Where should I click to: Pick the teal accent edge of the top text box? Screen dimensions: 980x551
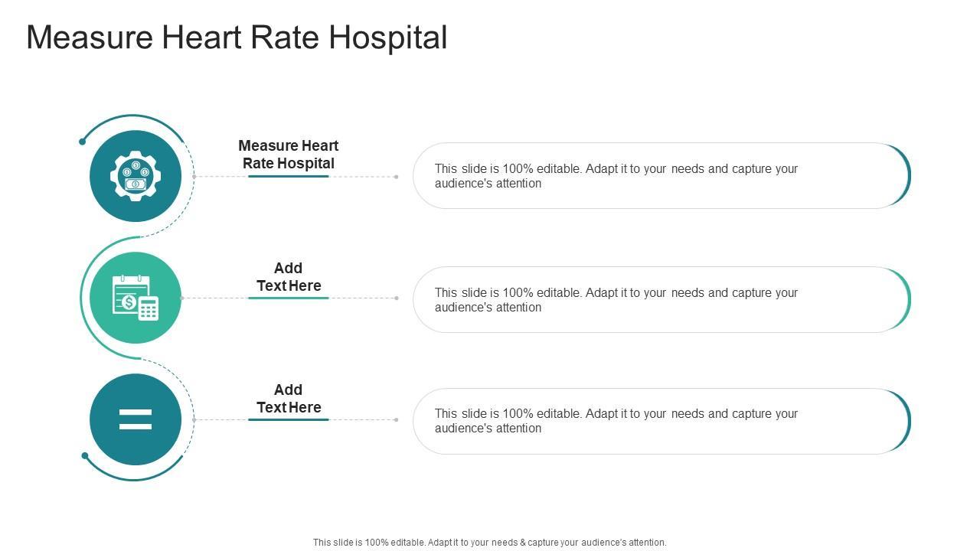[x=908, y=176]
